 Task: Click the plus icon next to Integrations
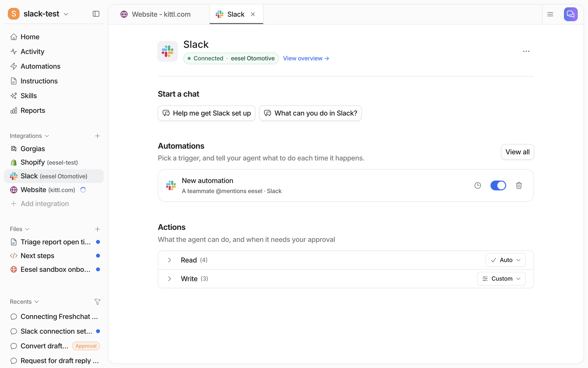click(98, 136)
